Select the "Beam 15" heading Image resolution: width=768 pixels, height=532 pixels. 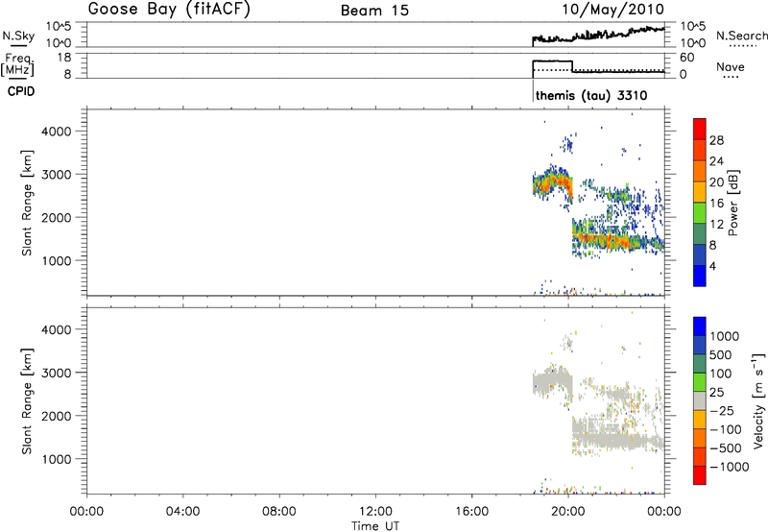[374, 11]
